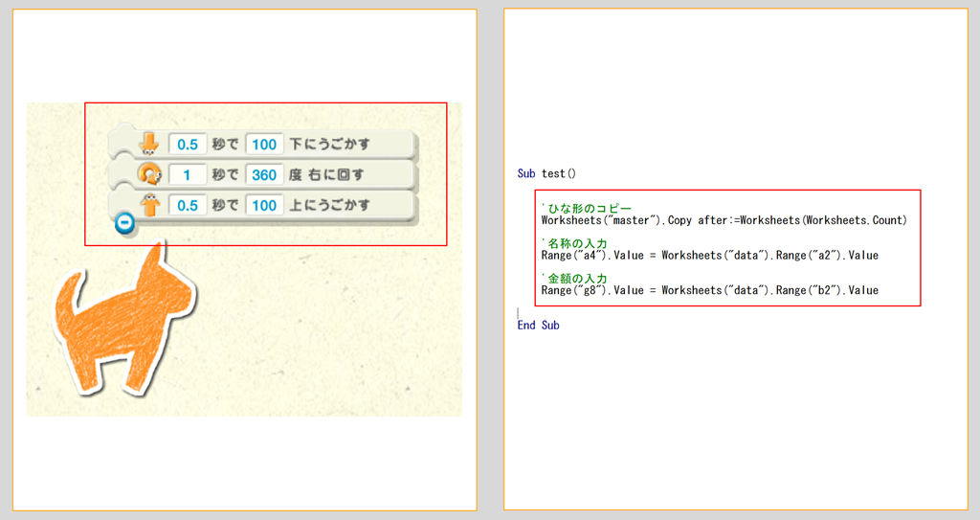980x520 pixels.
Task: Click the 下にうごかす block label
Action: [x=329, y=145]
